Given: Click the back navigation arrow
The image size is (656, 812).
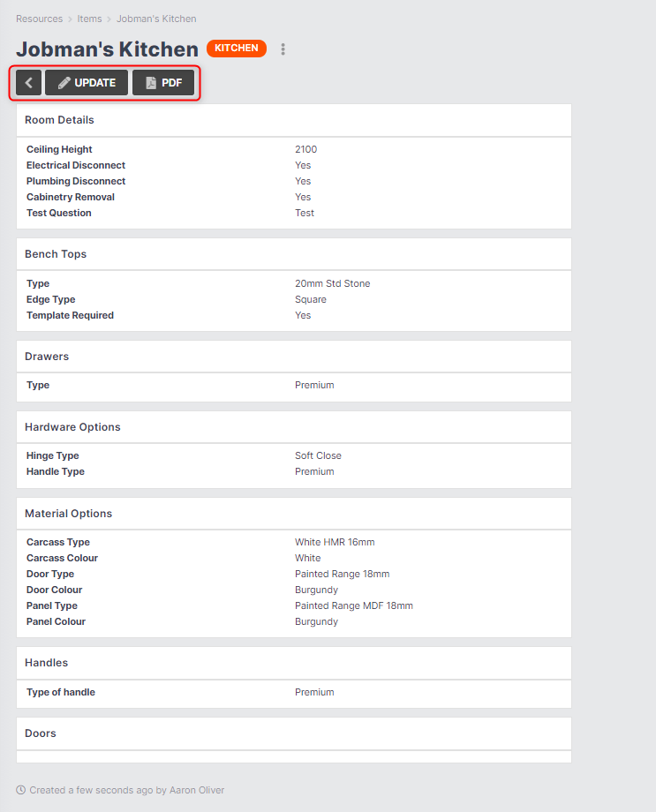Looking at the screenshot, I should [x=27, y=82].
